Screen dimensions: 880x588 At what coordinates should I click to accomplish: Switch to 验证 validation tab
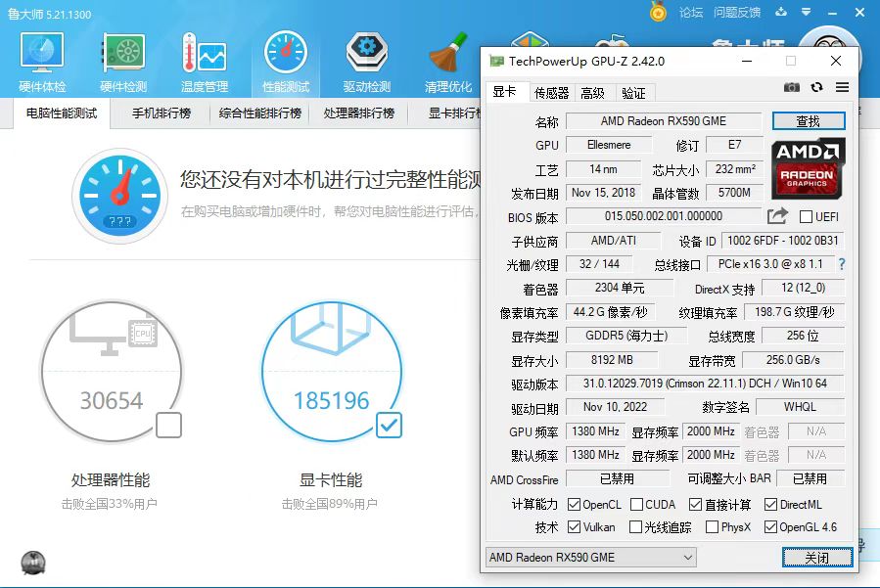(633, 93)
